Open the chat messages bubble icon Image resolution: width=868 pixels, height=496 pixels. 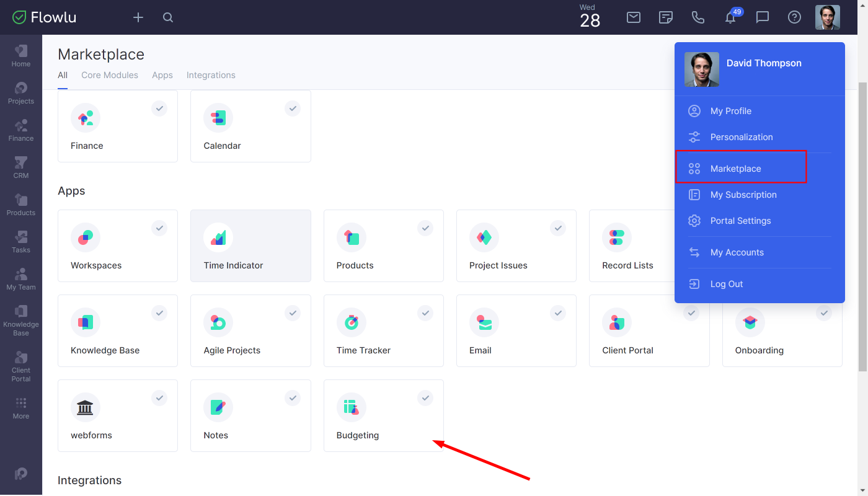(x=763, y=17)
